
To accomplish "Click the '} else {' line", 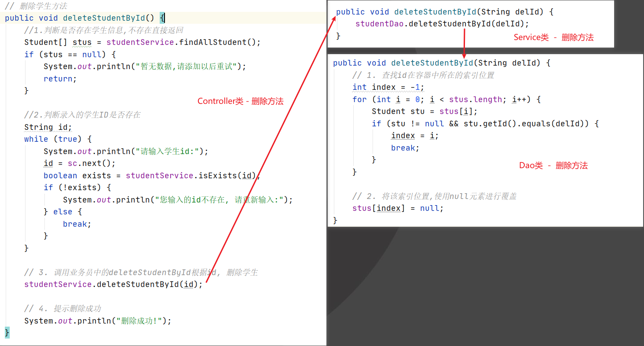I will [62, 212].
